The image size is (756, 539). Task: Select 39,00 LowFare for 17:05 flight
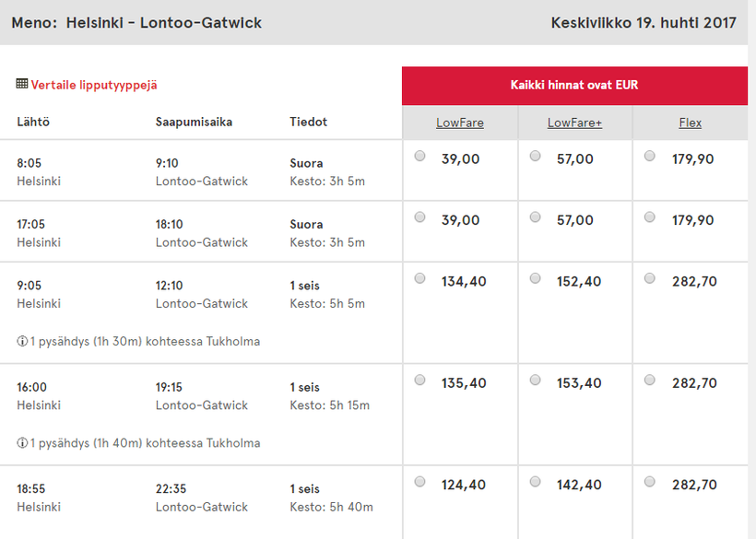tap(420, 217)
